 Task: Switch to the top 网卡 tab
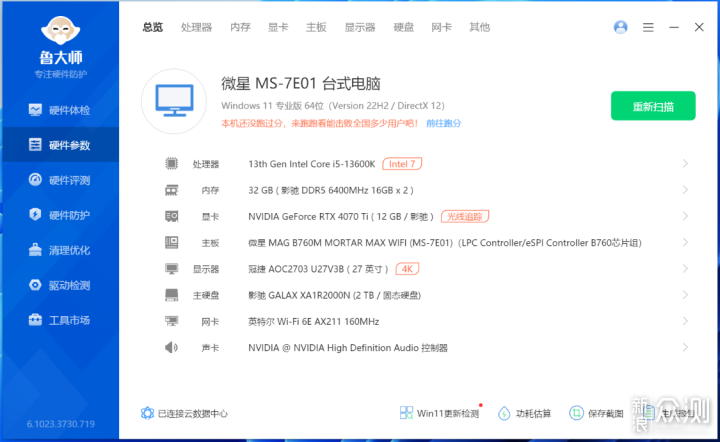tap(441, 28)
